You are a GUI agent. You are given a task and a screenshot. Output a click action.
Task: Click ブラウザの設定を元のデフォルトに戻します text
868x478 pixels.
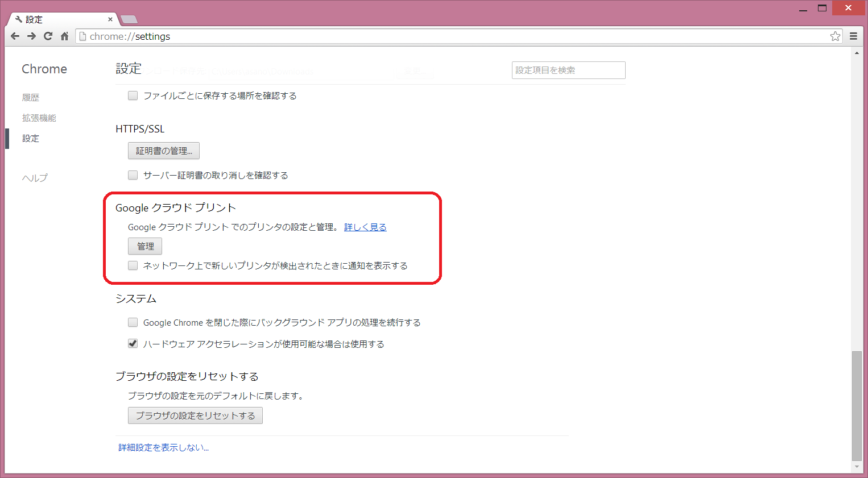tap(217, 396)
